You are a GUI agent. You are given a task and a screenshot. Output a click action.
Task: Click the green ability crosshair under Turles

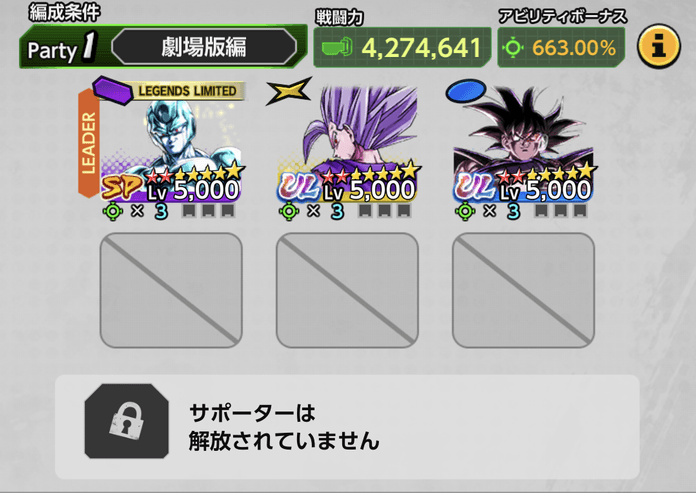[x=465, y=211]
